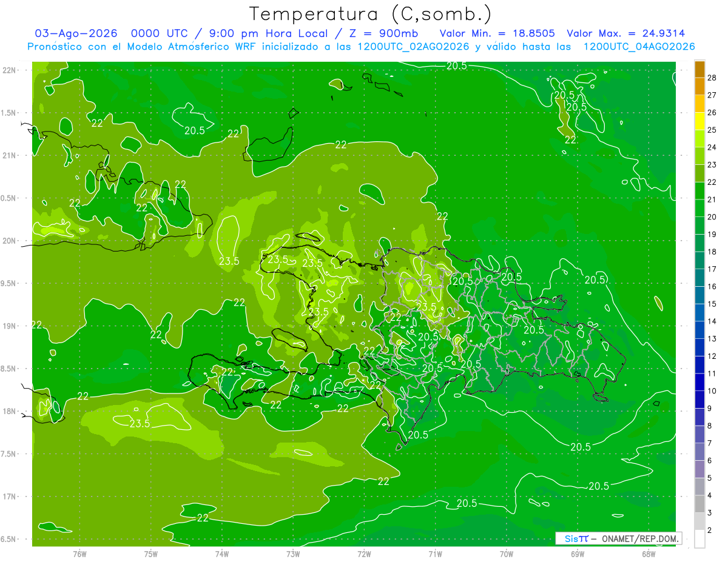
Task: Click the green swatch between 20 and 21
Action: click(699, 208)
